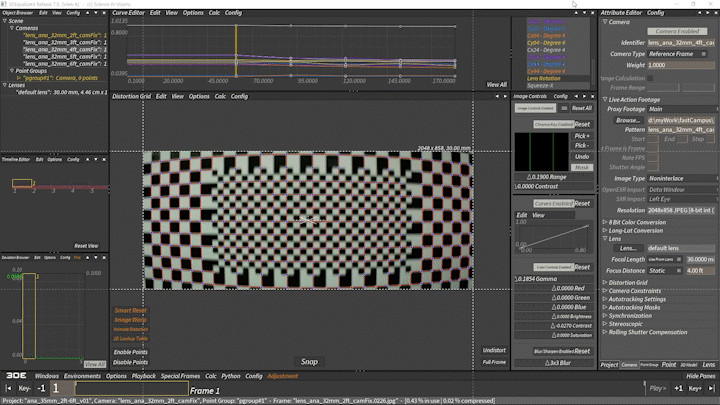
Task: Click Hide Panes
Action: click(x=700, y=376)
